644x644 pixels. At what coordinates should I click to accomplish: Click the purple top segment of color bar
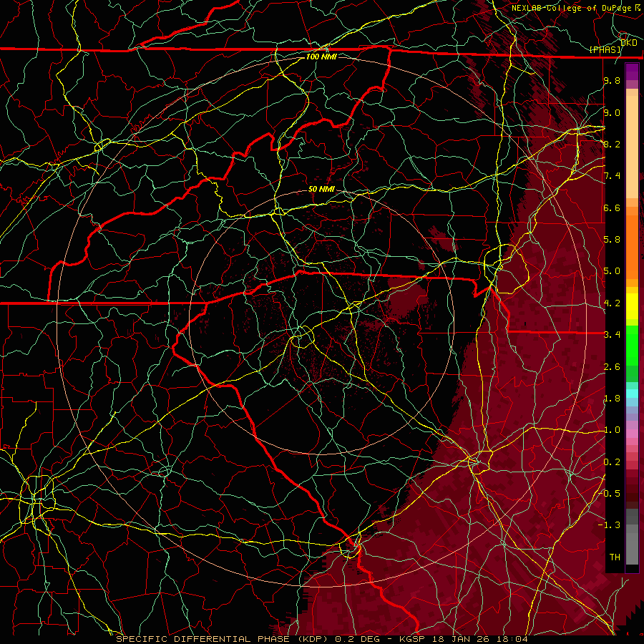(x=632, y=72)
